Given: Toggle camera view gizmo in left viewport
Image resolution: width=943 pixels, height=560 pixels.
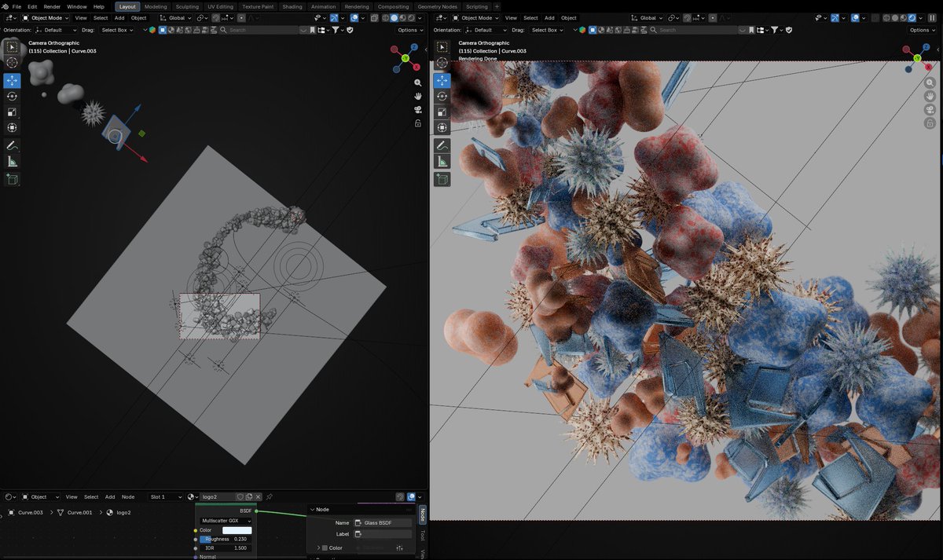Looking at the screenshot, I should [418, 110].
